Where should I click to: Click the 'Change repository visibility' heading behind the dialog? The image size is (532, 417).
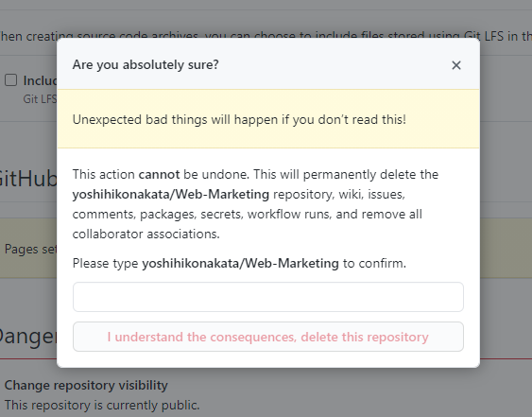point(86,386)
